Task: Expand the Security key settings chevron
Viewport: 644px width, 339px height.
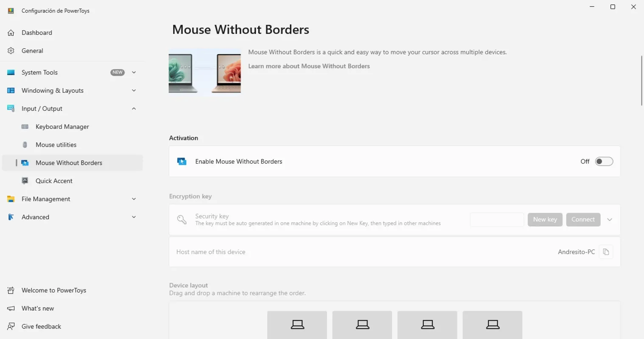Action: [610, 220]
